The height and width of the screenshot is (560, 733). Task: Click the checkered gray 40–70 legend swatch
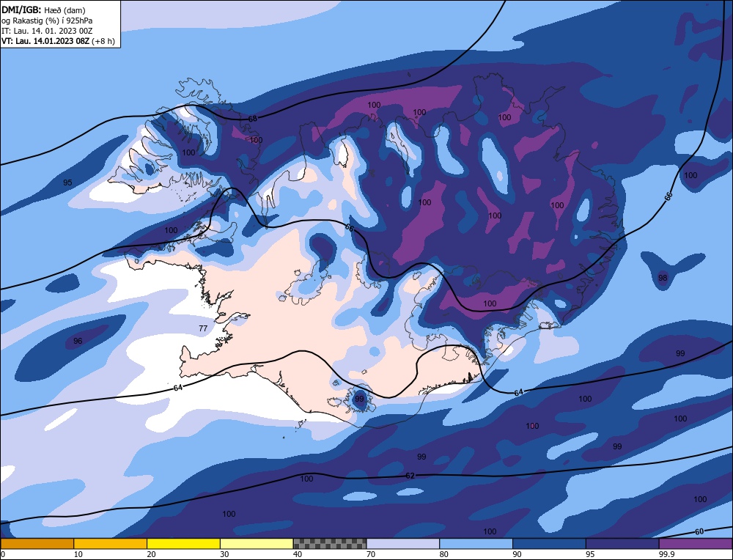click(x=330, y=543)
